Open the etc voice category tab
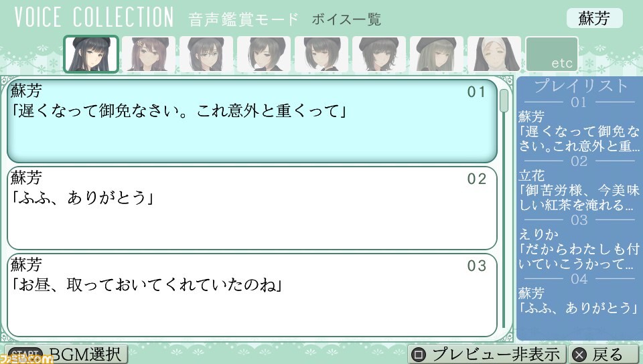 (551, 54)
